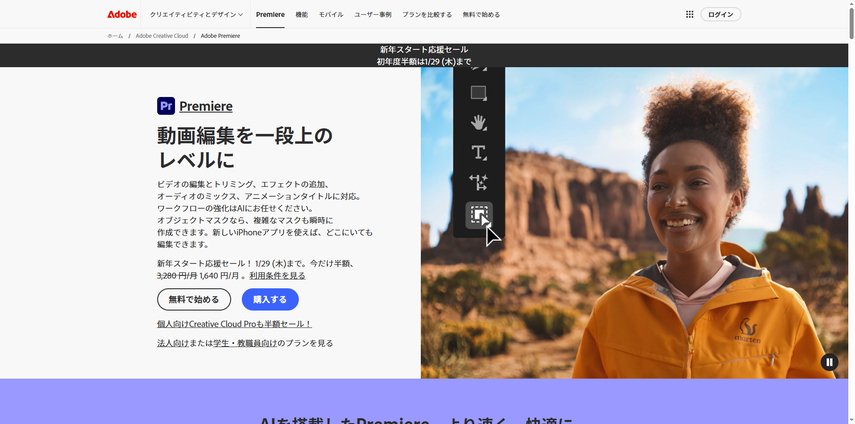This screenshot has height=424, width=855.
Task: Click the Adobe logo in header
Action: [122, 14]
